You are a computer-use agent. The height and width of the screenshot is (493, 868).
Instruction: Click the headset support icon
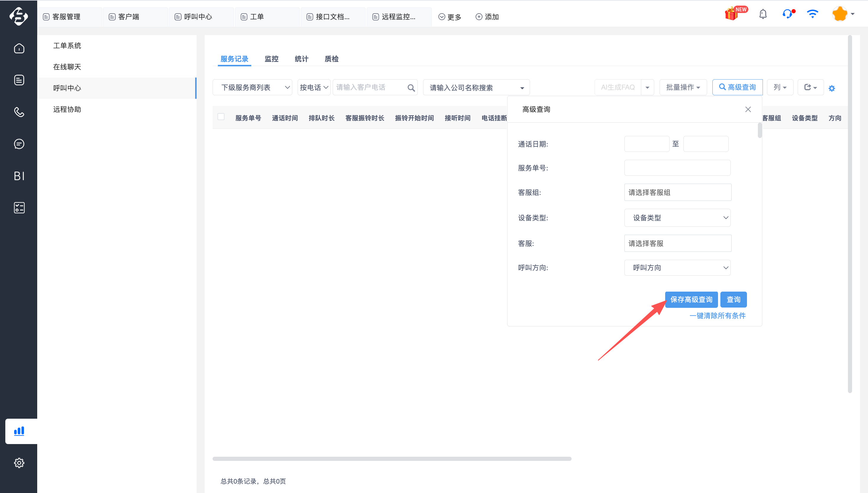coord(787,14)
